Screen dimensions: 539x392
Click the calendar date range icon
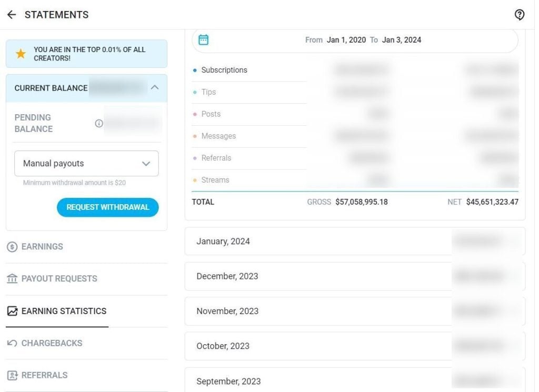coord(204,40)
